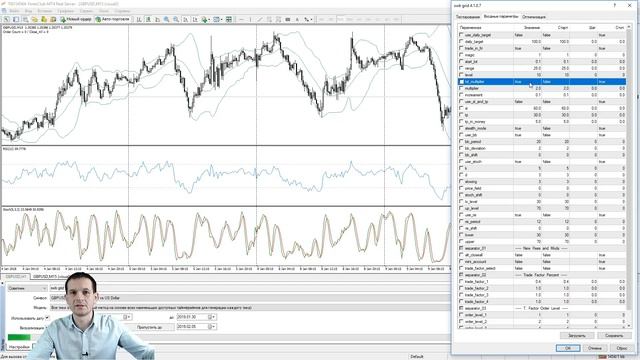Click the Значение column header

[532, 27]
